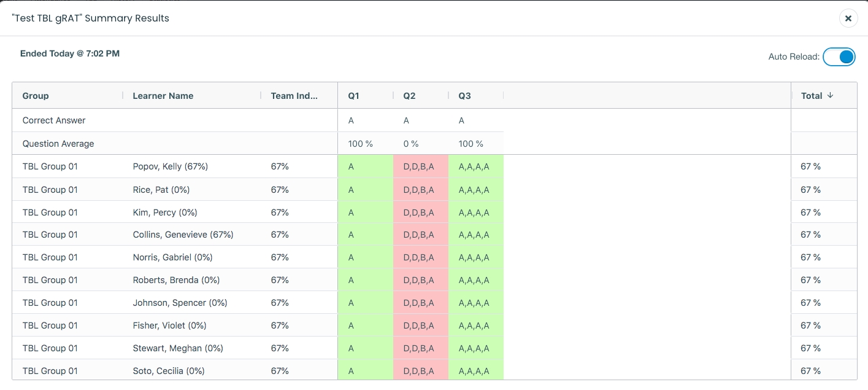Click the Group column header
The height and width of the screenshot is (390, 868).
coord(36,96)
